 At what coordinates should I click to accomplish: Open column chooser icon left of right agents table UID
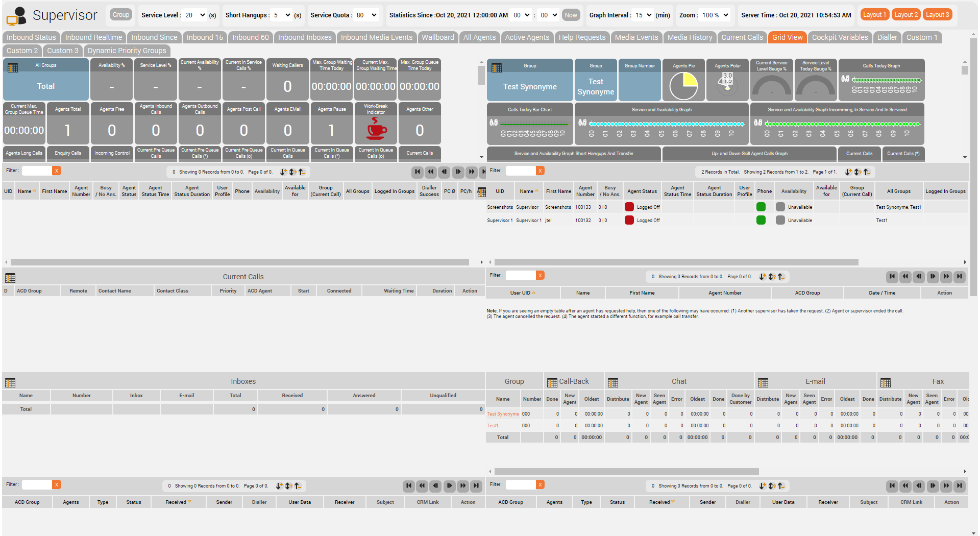pos(481,192)
